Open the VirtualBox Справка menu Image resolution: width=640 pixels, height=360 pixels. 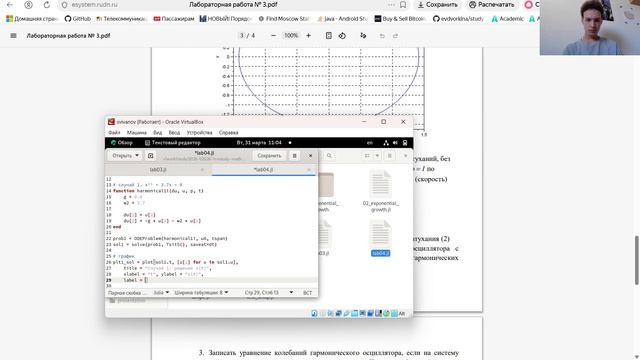point(229,133)
